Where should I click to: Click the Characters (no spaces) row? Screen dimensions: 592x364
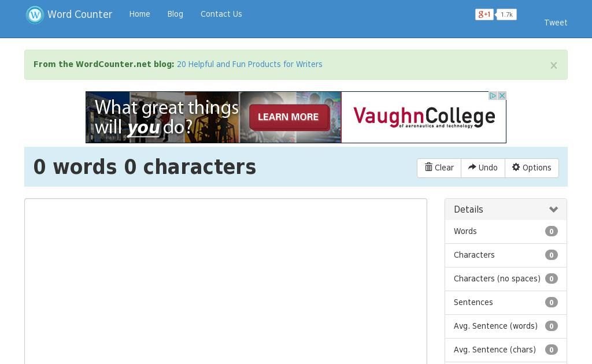(x=506, y=279)
